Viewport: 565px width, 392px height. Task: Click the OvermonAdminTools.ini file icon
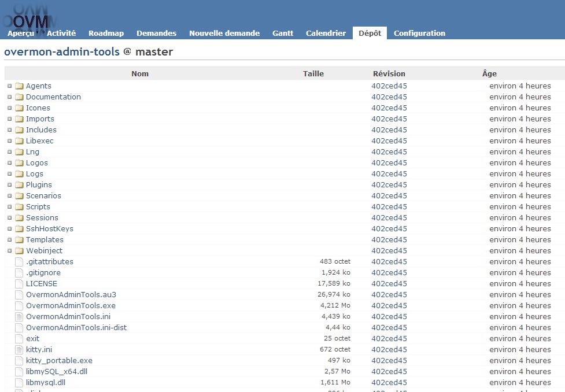pos(19,317)
